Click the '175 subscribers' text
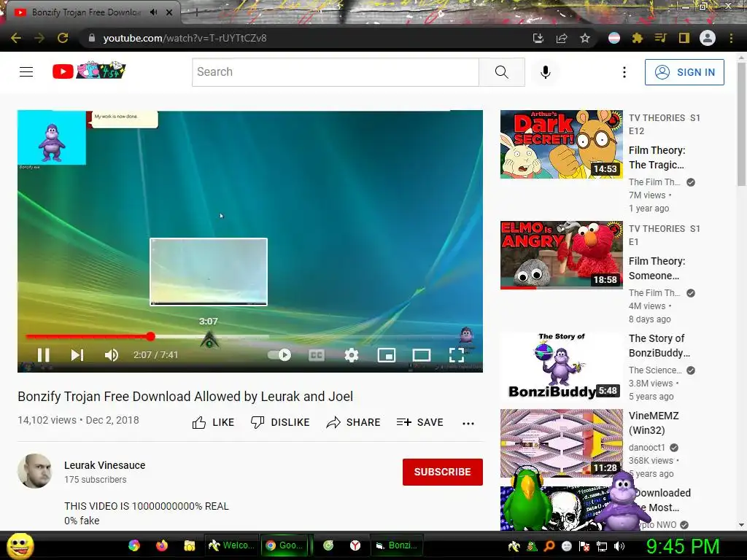The width and height of the screenshot is (747, 560). point(96,480)
